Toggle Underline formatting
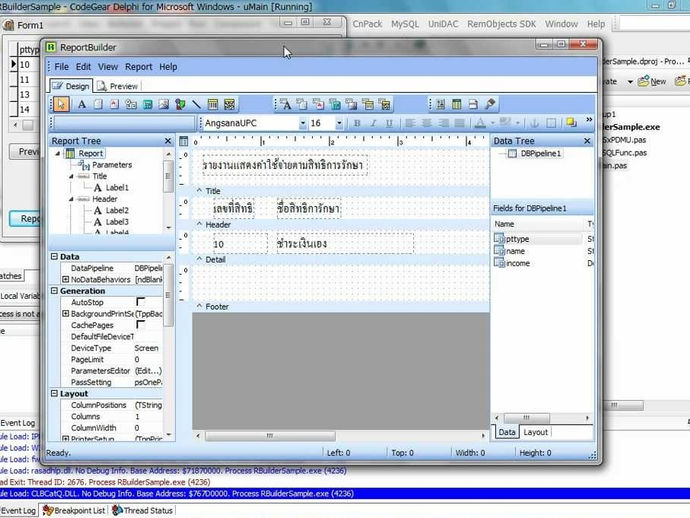 point(389,123)
